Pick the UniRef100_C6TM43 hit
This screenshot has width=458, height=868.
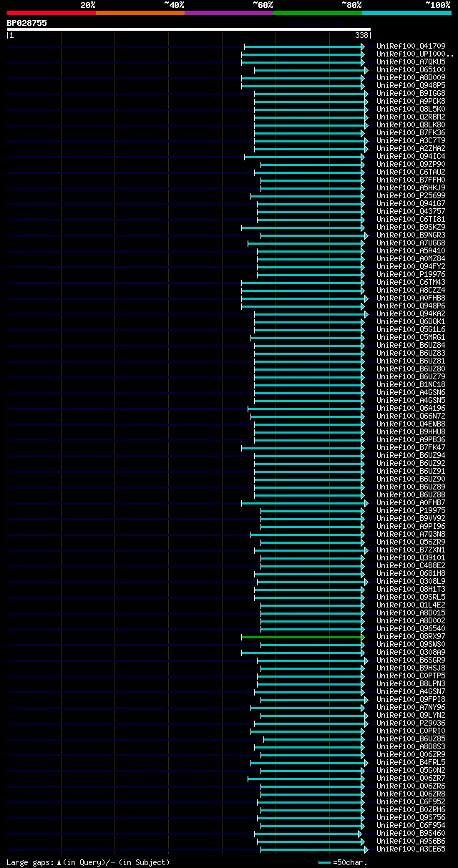[x=411, y=283]
